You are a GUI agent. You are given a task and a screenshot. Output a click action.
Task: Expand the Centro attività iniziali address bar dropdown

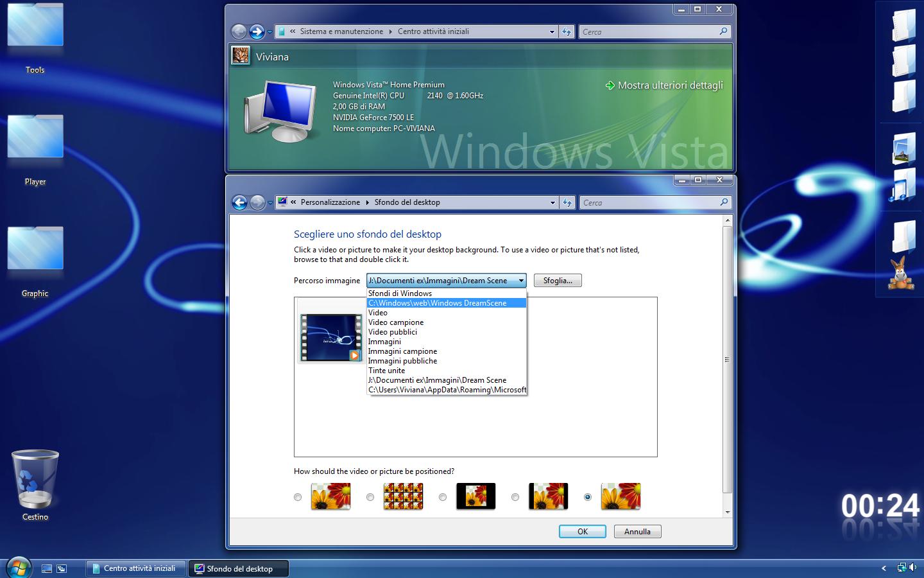tap(552, 31)
